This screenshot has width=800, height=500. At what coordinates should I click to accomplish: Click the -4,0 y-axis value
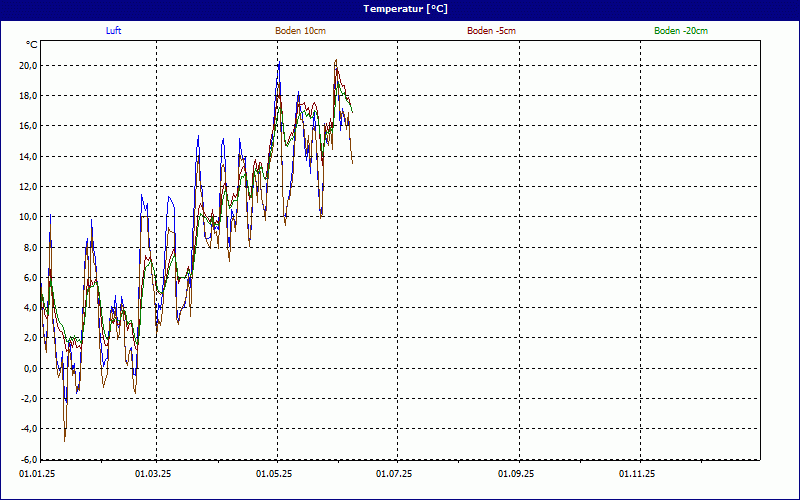point(29,429)
